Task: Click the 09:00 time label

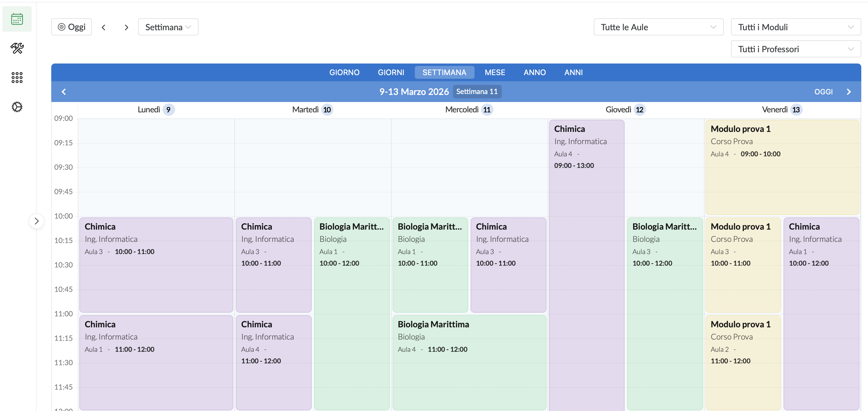Action: 63,118
